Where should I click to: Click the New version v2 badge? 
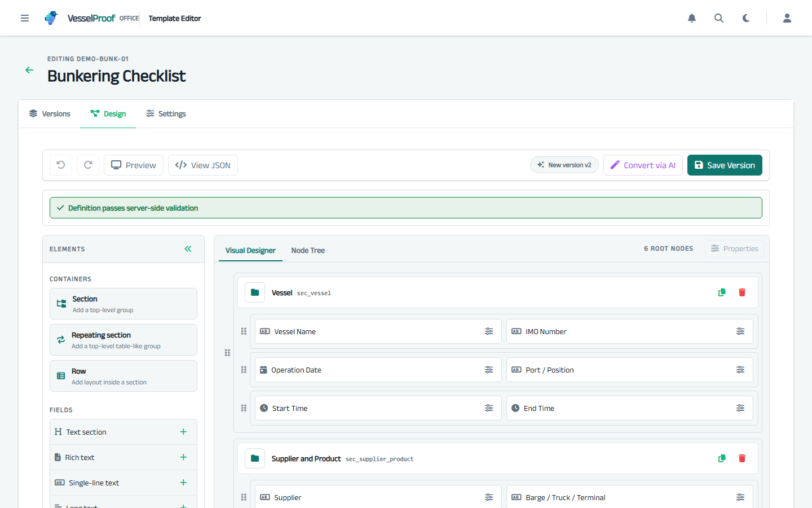tap(564, 165)
